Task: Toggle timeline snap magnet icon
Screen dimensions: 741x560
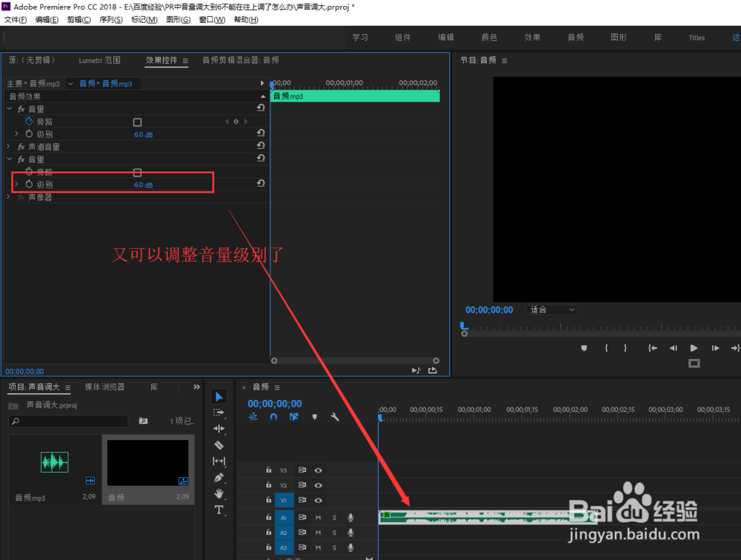Action: pyautogui.click(x=273, y=417)
